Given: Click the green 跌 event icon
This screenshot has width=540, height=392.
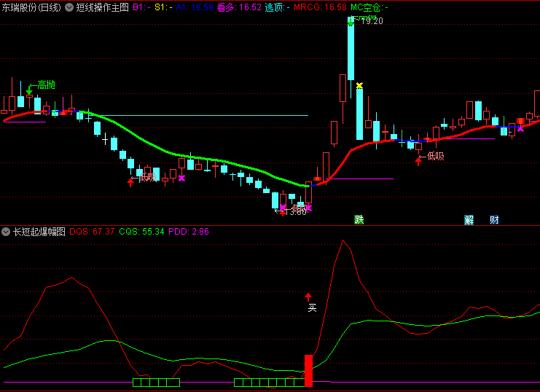Looking at the screenshot, I should coord(359,219).
